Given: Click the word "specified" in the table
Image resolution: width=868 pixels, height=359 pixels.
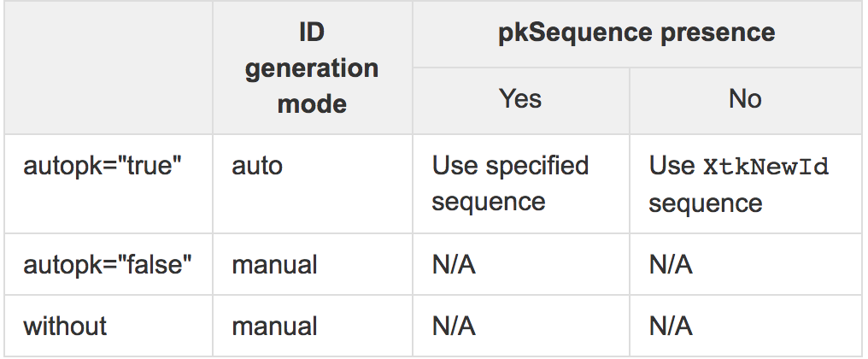Looking at the screenshot, I should pos(541,165).
